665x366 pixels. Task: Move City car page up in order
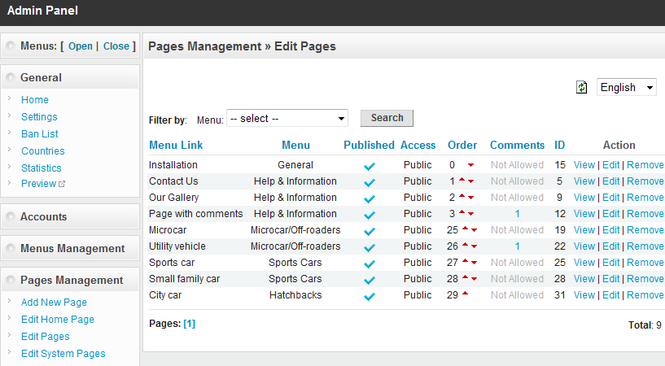(465, 294)
